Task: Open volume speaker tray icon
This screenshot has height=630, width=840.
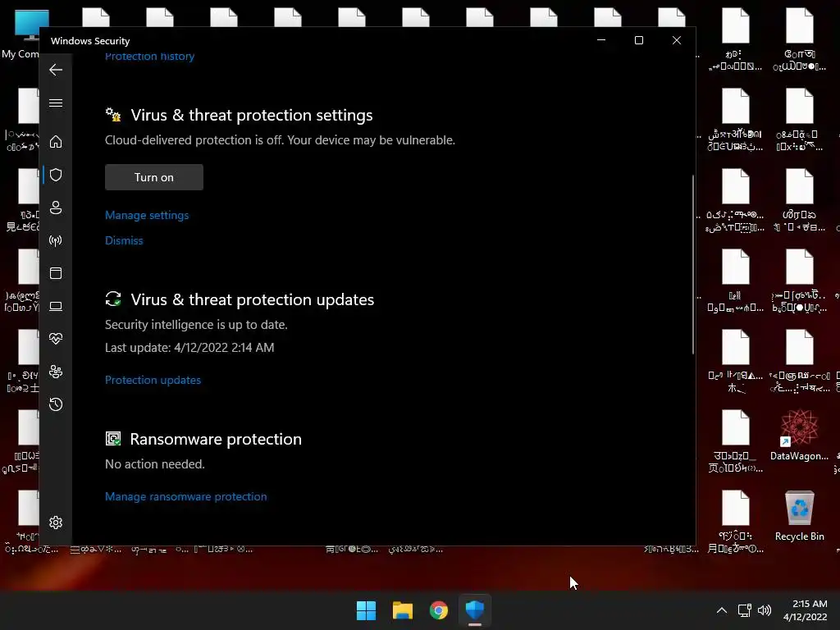Action: [x=765, y=610]
